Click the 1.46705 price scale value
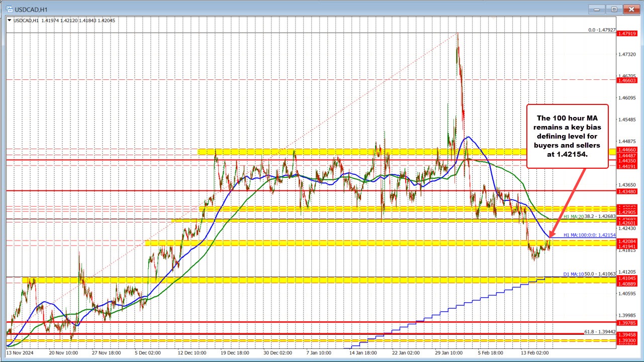The width and height of the screenshot is (644, 362). tap(627, 75)
